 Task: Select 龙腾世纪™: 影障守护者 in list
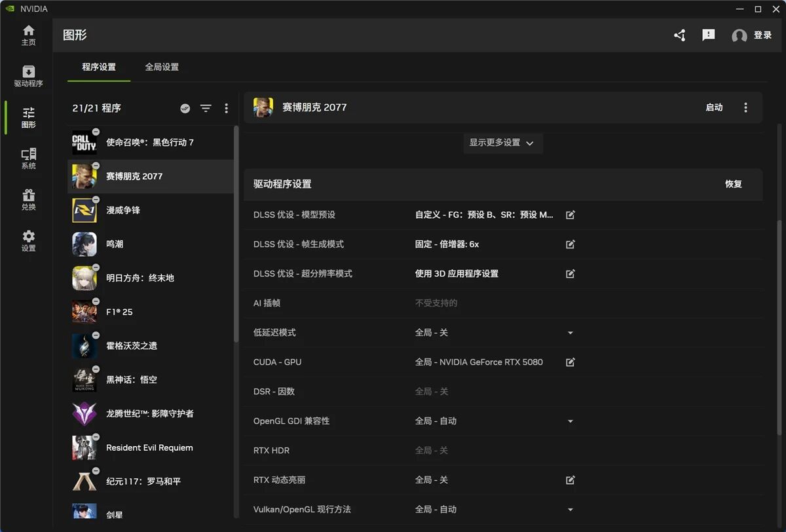coord(151,414)
